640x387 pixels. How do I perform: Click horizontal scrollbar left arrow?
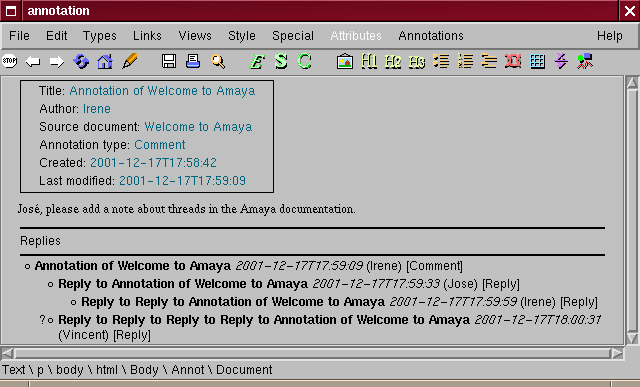click(7, 353)
